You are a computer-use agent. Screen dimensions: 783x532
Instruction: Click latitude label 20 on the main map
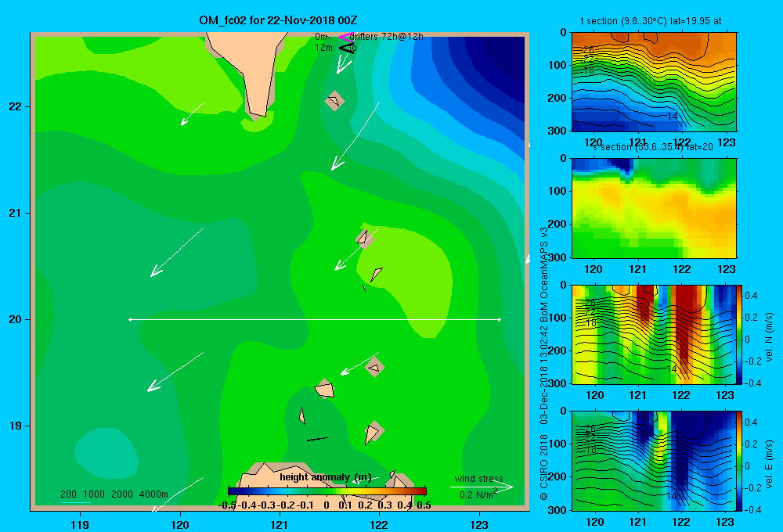(16, 319)
